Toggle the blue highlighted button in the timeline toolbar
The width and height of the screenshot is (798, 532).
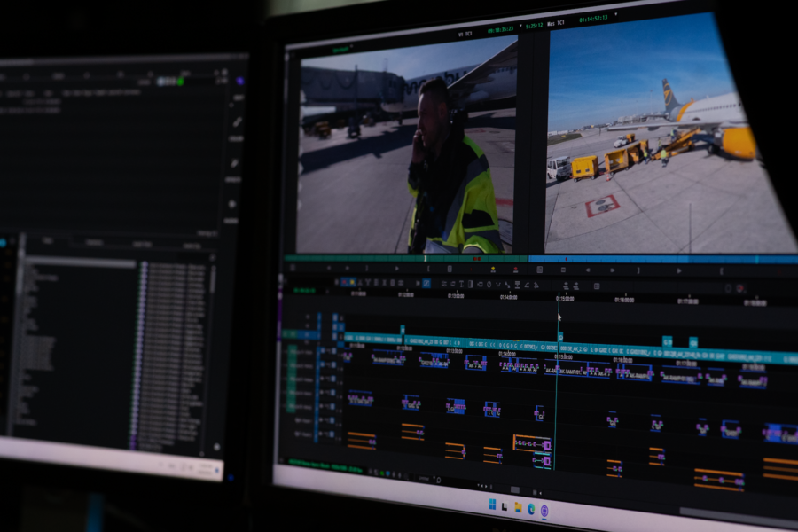[x=426, y=284]
